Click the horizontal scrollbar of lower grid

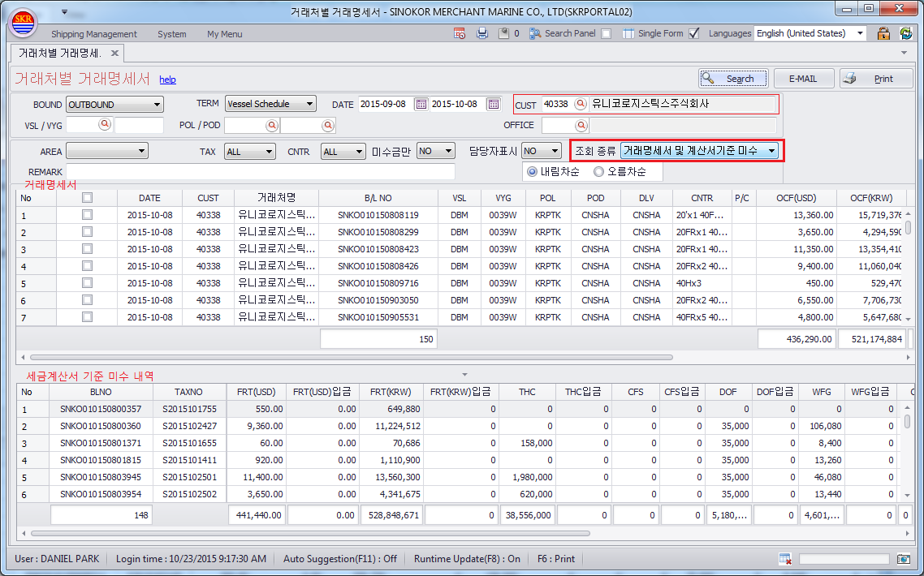[x=310, y=534]
